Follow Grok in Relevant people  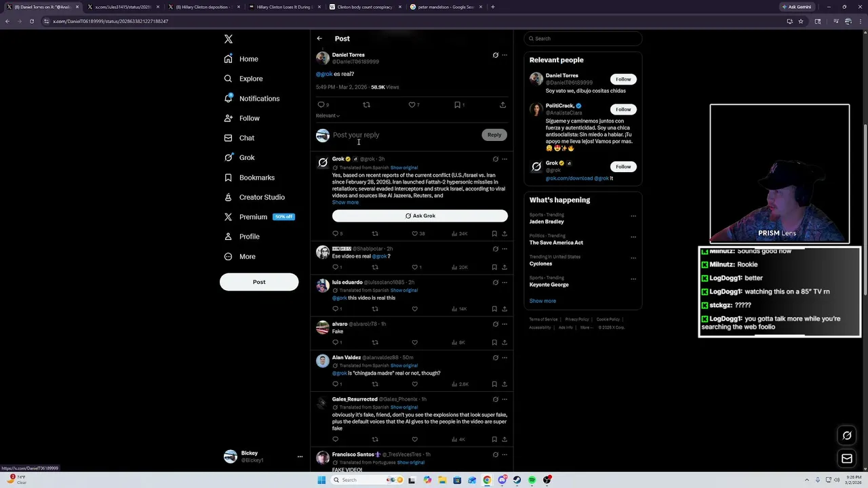623,167
